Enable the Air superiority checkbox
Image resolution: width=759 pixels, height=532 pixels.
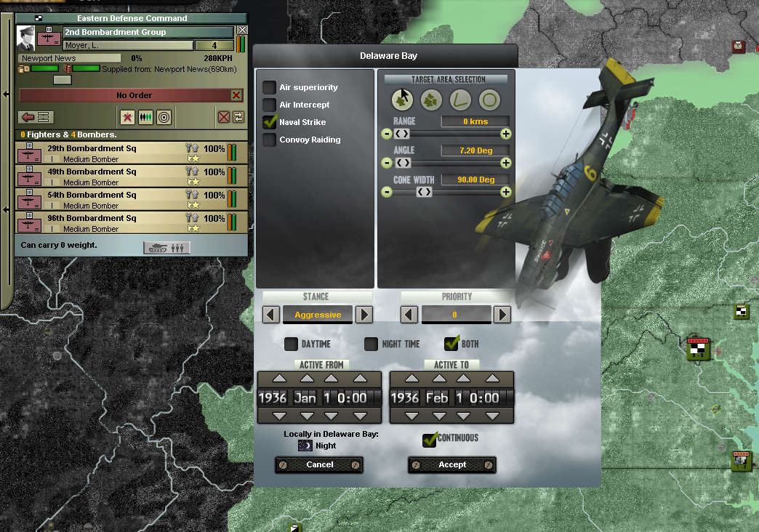[269, 87]
